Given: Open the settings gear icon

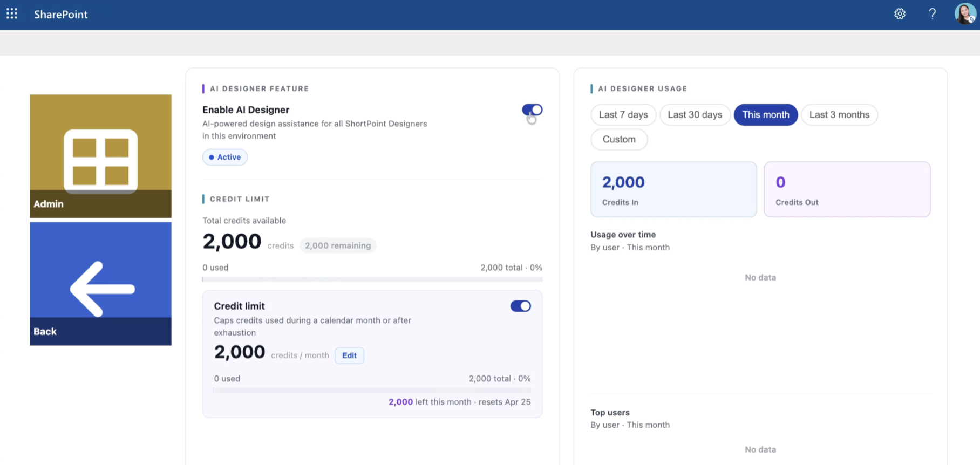Looking at the screenshot, I should point(900,14).
